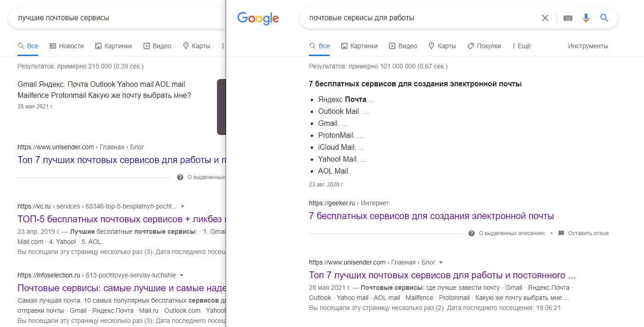Open the purple geeker.ru result title link
The image size is (644, 327).
click(x=432, y=216)
